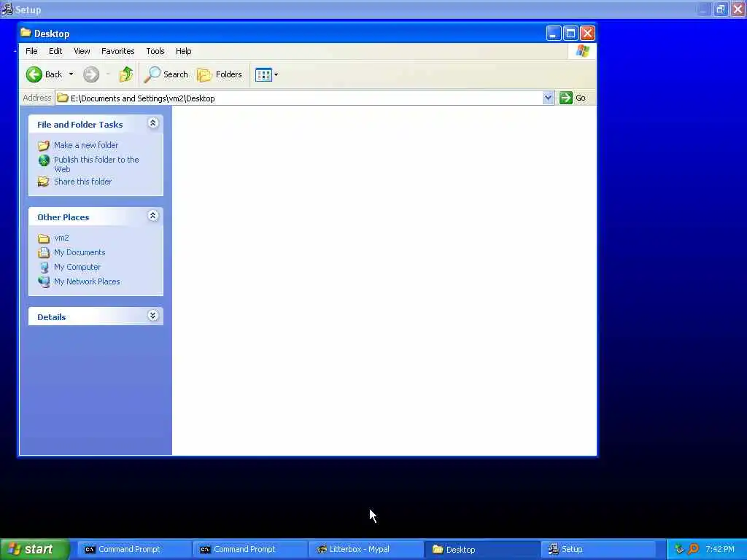
Task: Click the Make a new folder icon
Action: [44, 145]
